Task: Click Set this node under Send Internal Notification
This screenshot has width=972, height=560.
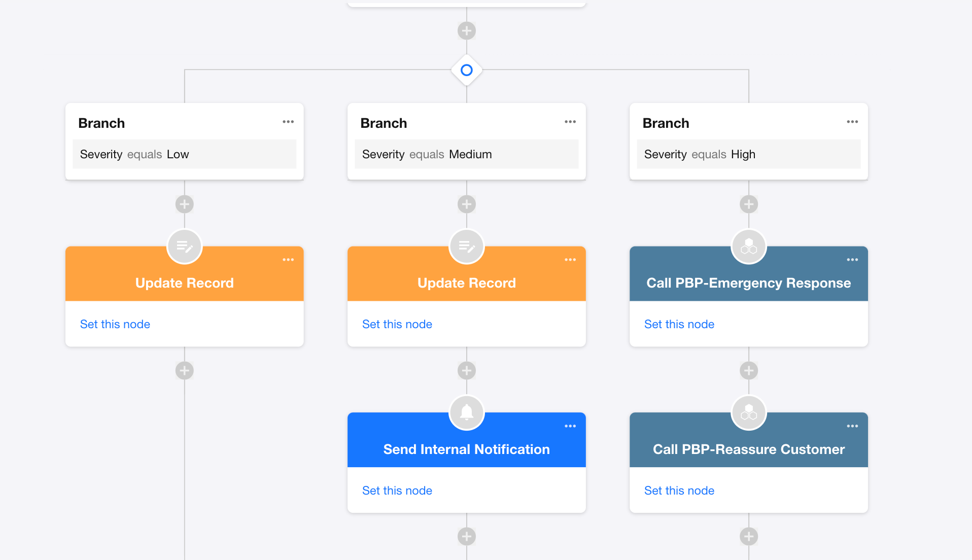Action: [x=397, y=491]
